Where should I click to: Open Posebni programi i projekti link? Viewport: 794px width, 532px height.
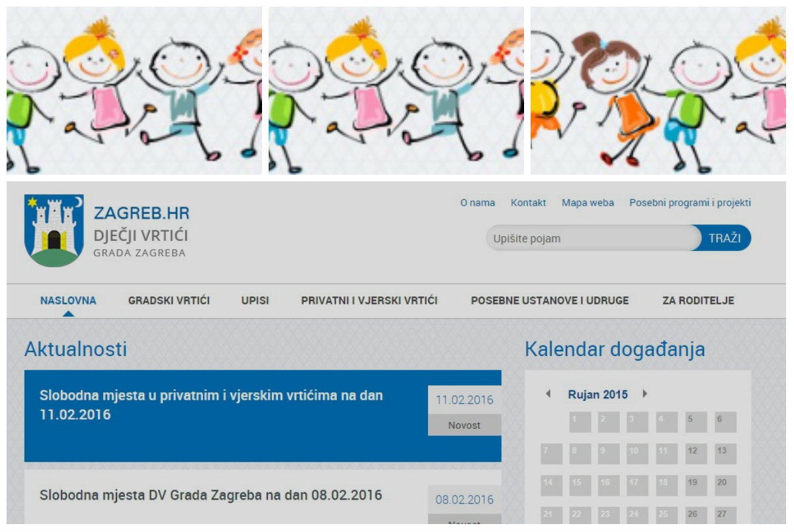(689, 203)
